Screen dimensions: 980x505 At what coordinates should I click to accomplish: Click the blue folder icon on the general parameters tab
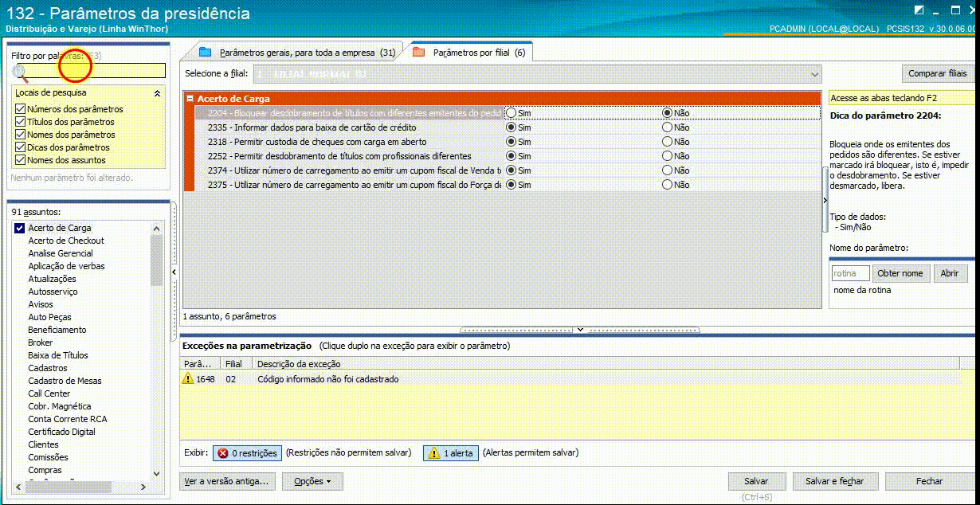point(206,53)
